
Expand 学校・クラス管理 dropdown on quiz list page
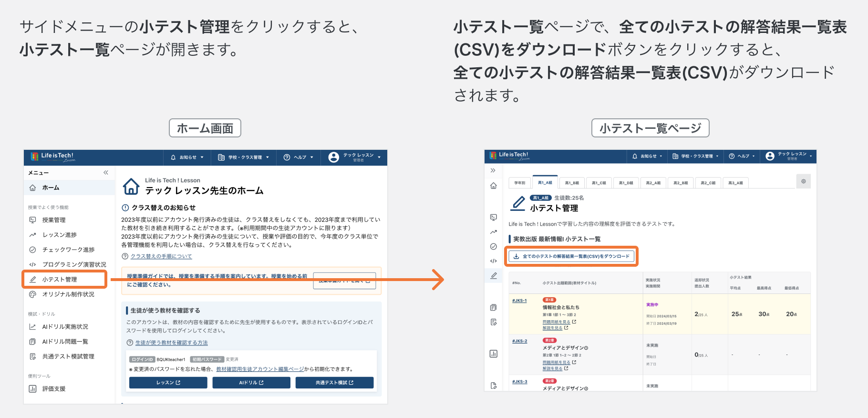[695, 156]
